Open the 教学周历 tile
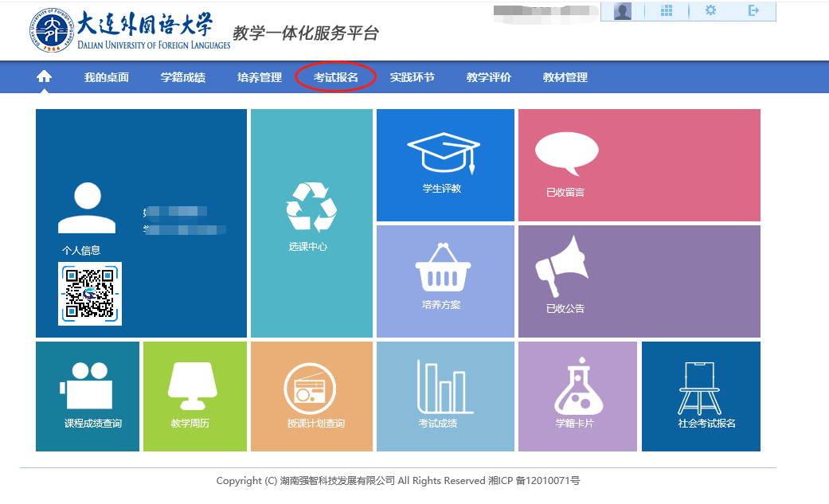 tap(193, 396)
